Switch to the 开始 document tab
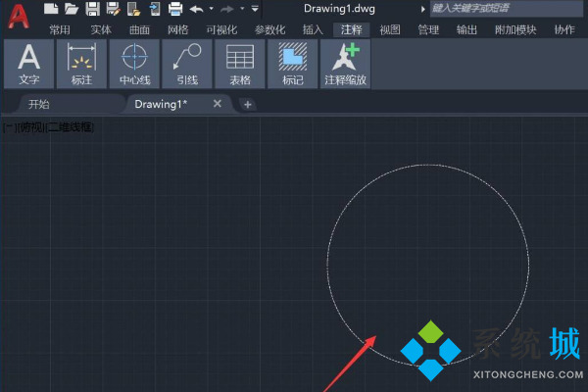The width and height of the screenshot is (588, 392). click(39, 104)
